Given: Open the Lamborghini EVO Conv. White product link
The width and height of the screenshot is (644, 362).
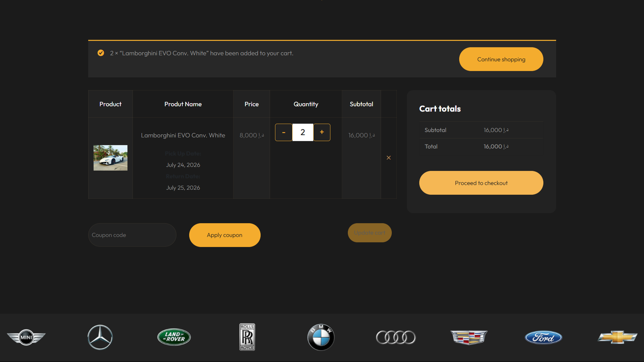Looking at the screenshot, I should tap(183, 135).
